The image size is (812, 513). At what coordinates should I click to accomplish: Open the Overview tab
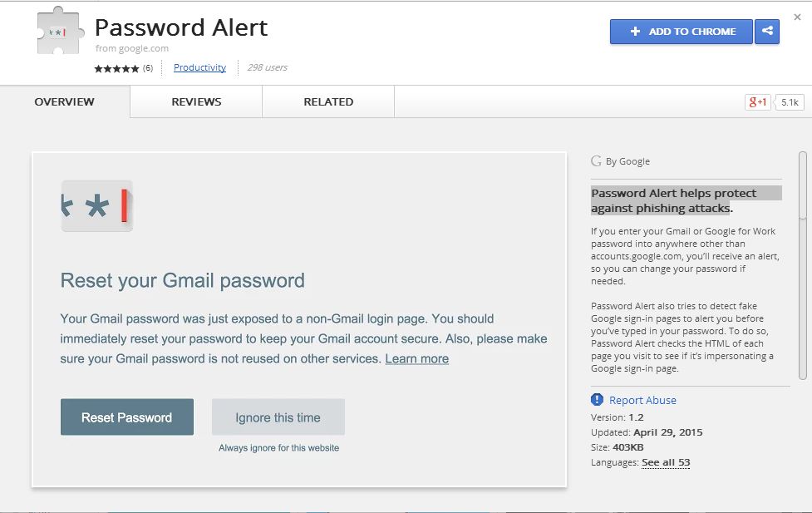pyautogui.click(x=65, y=102)
